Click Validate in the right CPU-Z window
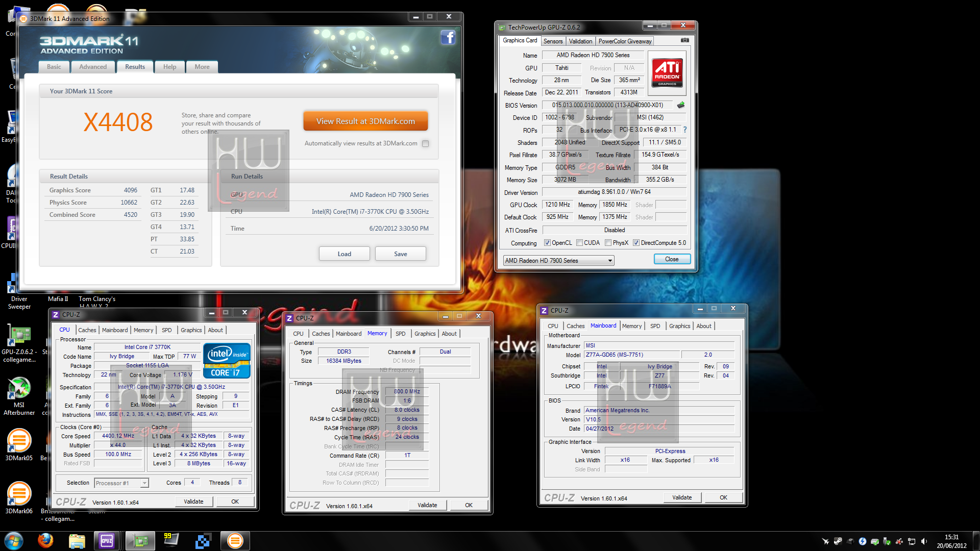This screenshot has width=980, height=551. tap(682, 497)
